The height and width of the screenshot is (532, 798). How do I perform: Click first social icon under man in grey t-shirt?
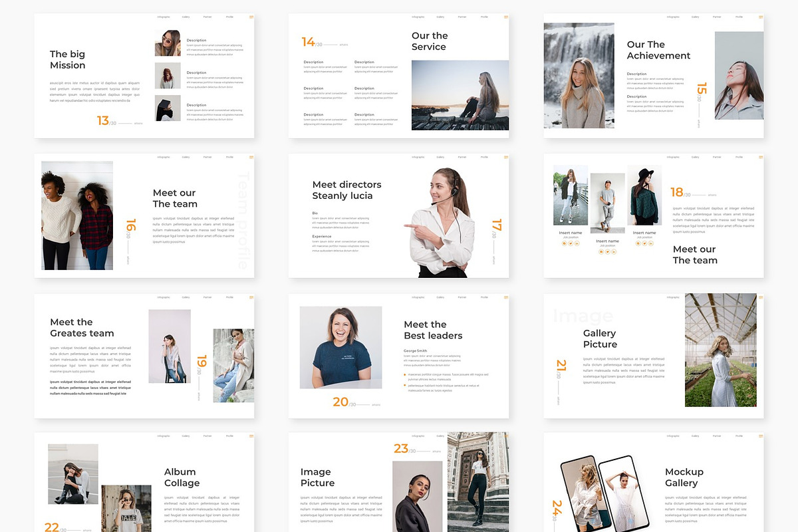coord(601,252)
